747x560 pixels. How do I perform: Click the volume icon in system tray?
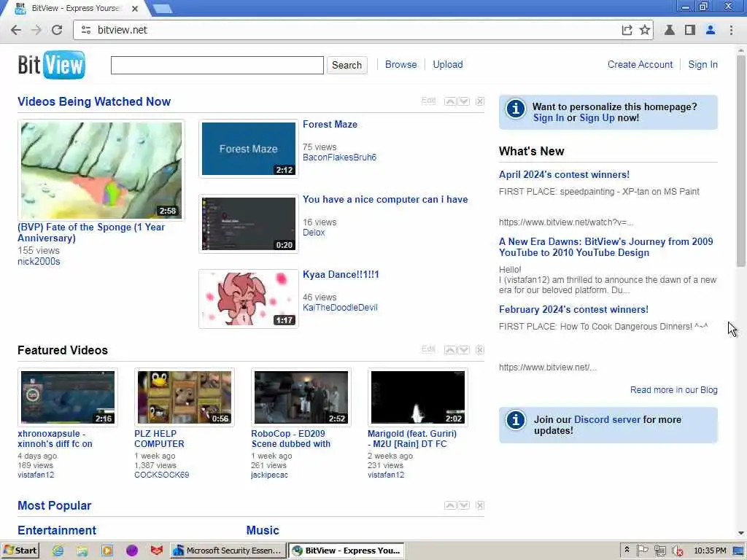coord(677,551)
